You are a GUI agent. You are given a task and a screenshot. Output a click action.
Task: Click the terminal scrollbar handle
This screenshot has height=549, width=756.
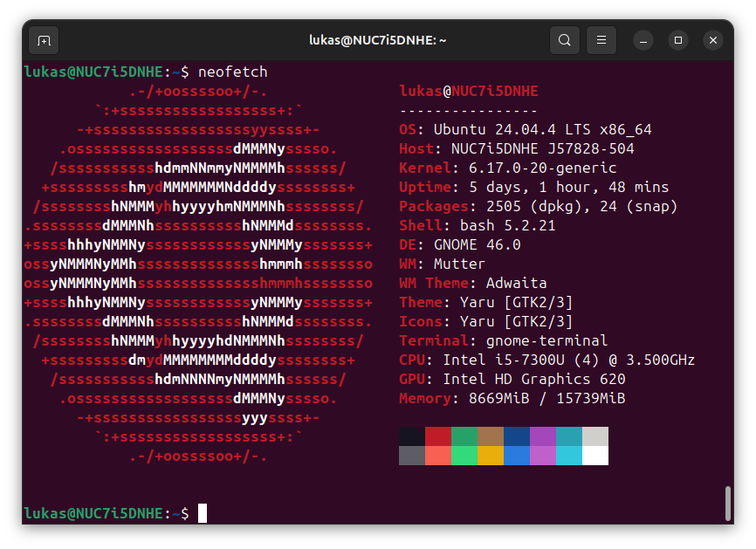728,504
